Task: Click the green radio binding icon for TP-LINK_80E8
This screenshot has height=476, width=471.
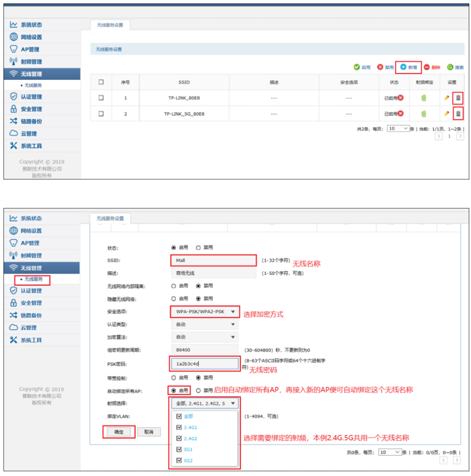Action: coord(423,98)
